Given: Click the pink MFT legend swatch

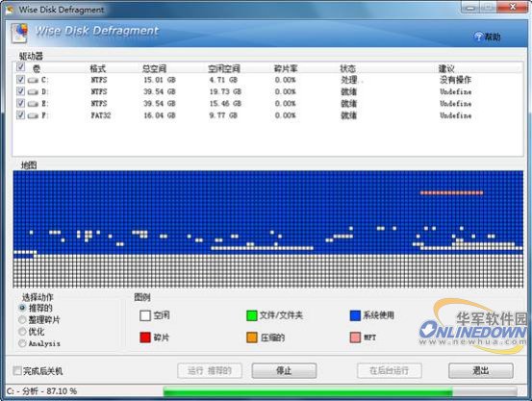Looking at the screenshot, I should point(355,338).
